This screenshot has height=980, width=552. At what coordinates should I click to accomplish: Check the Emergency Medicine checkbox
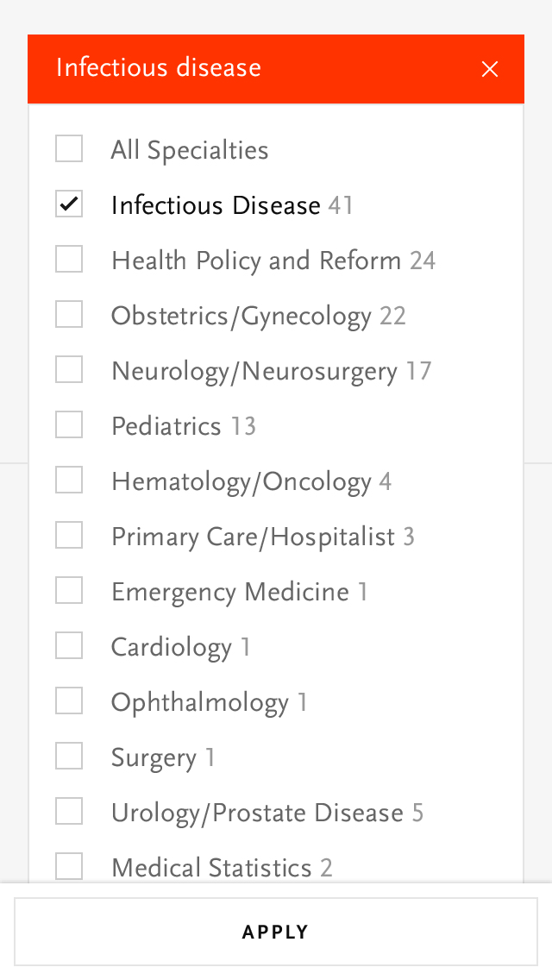pos(69,591)
